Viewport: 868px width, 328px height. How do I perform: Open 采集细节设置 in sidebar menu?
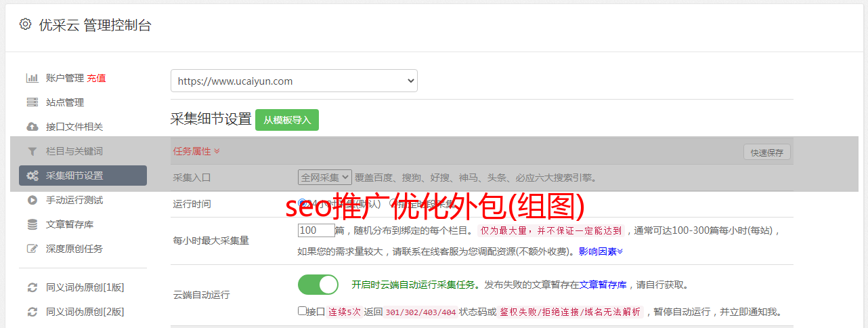coord(83,176)
